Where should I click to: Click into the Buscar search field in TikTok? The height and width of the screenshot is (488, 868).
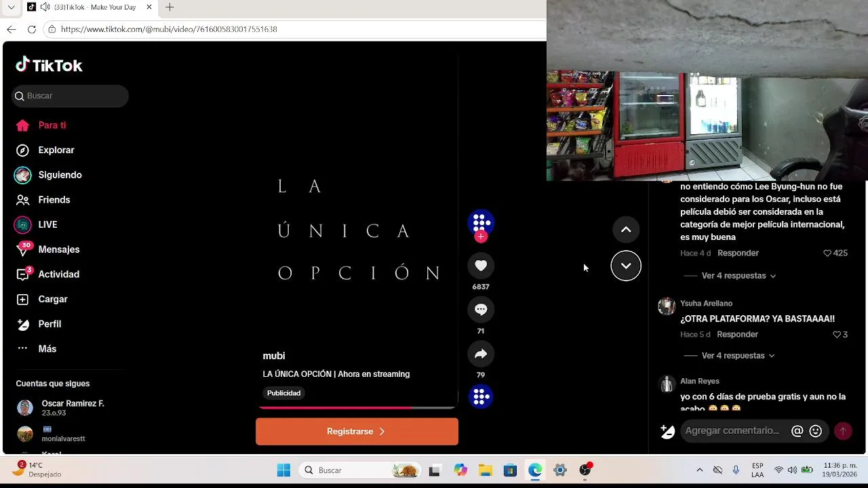click(70, 96)
